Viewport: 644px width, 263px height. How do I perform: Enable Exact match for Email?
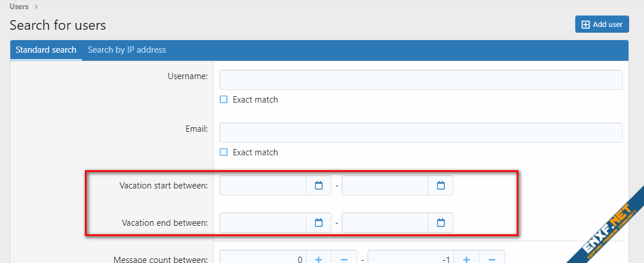(224, 152)
